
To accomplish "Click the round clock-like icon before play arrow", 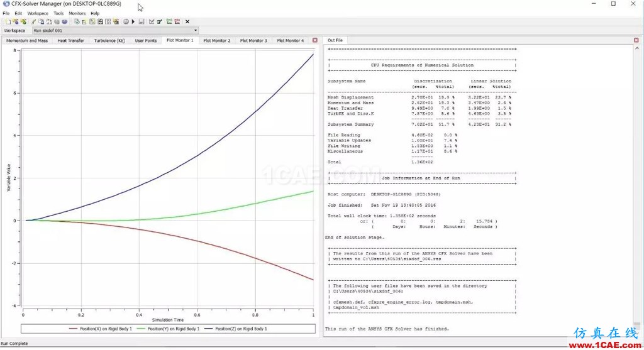I will (x=126, y=21).
